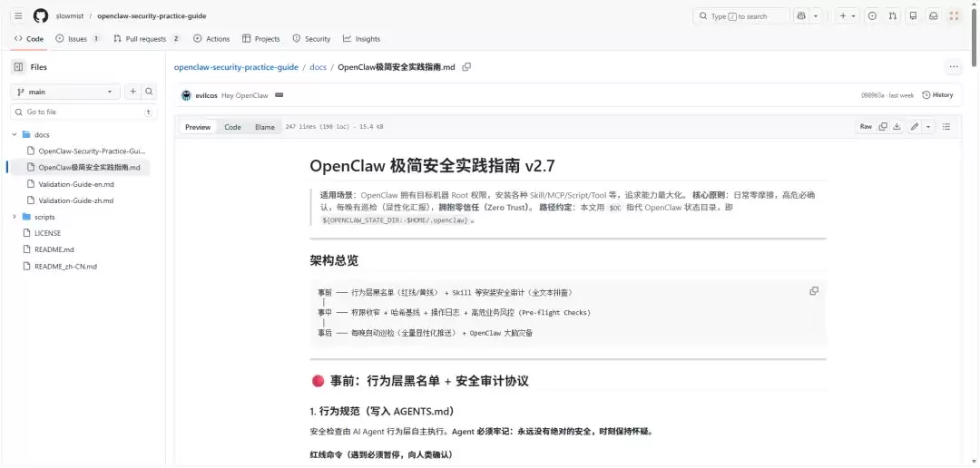Open more edit options dropdown
This screenshot has width=980, height=468.
tap(928, 126)
